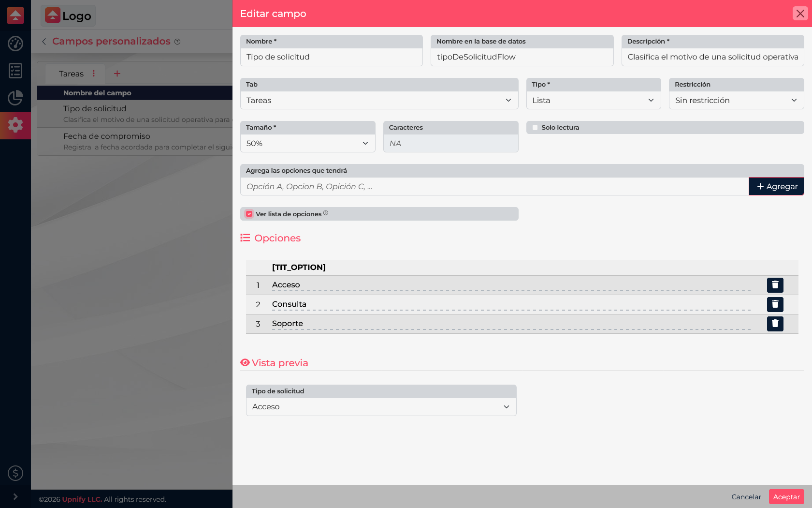The height and width of the screenshot is (508, 812).
Task: Open the Tipo de solicitud preview dropdown
Action: pos(381,407)
